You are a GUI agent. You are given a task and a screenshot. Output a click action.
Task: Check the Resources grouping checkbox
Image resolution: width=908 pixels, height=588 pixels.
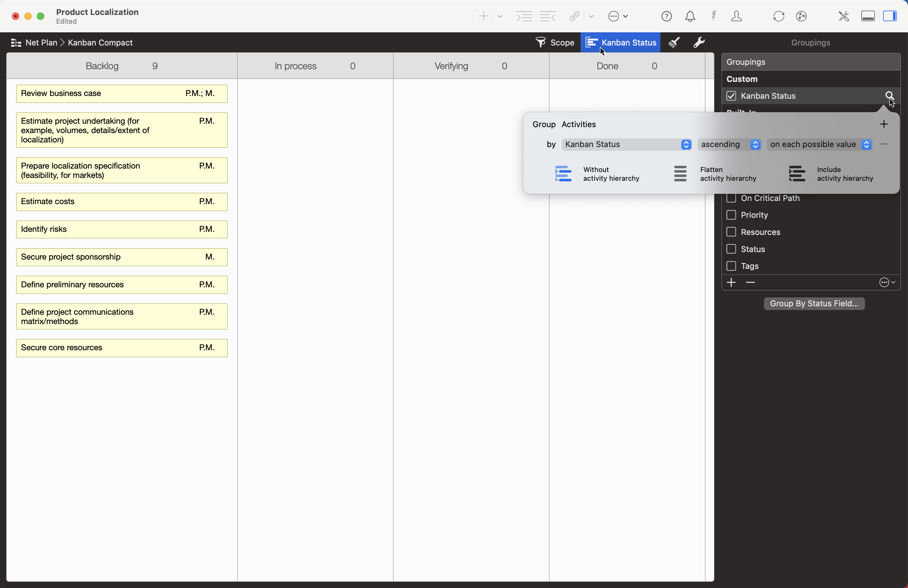pos(731,232)
